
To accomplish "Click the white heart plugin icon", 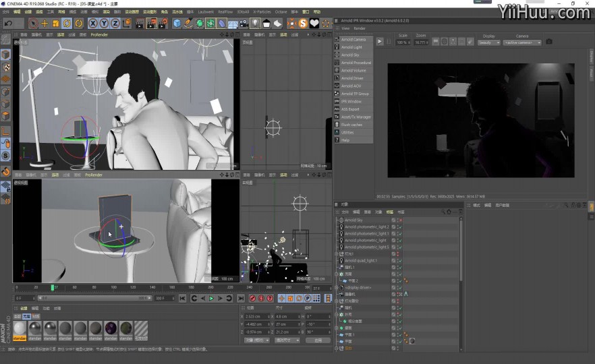I will click(314, 24).
